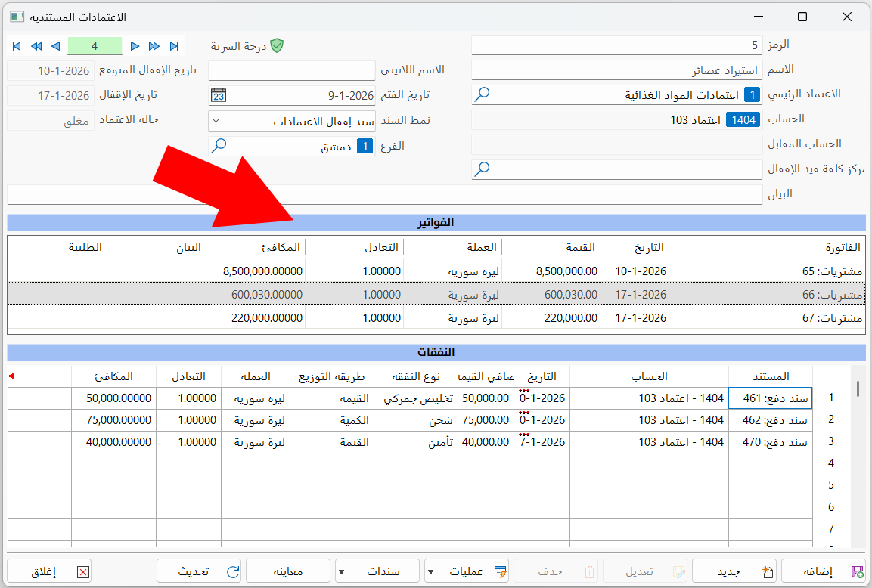Click the شحن expense type cell
The width and height of the screenshot is (872, 588).
(x=416, y=419)
